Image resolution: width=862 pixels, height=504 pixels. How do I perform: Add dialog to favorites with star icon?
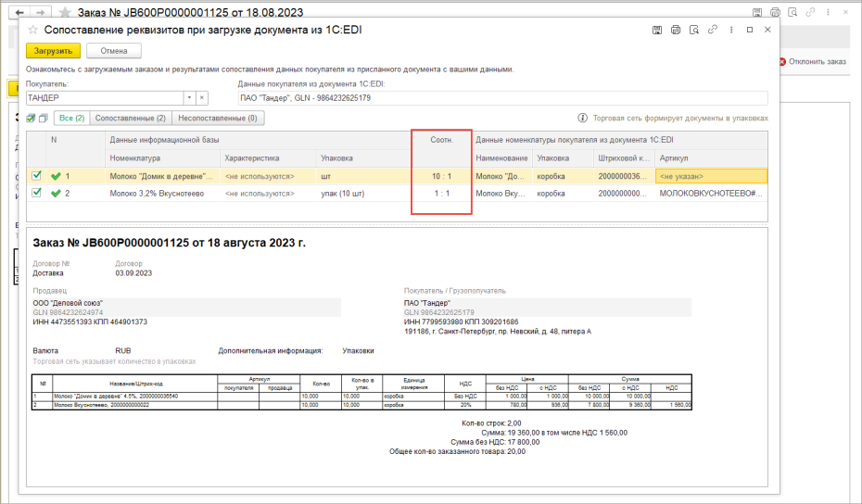pos(33,30)
